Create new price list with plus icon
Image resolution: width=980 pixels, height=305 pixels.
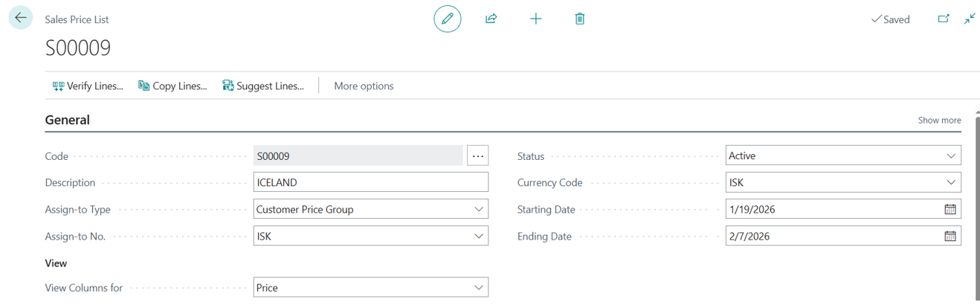[x=535, y=19]
